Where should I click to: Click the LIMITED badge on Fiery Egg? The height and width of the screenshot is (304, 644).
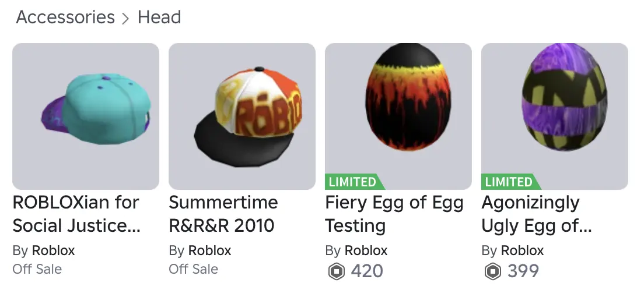tap(353, 182)
